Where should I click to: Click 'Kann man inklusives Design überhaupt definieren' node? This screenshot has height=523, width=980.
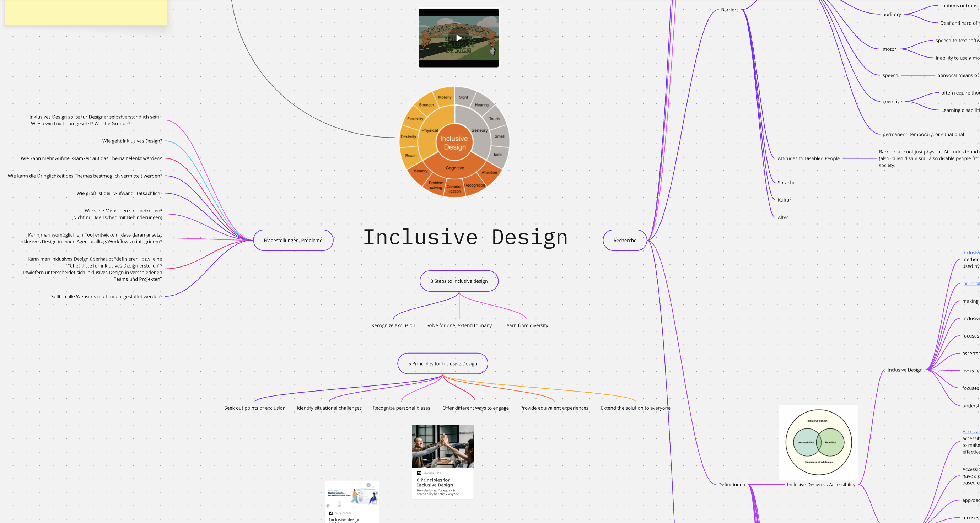92,269
